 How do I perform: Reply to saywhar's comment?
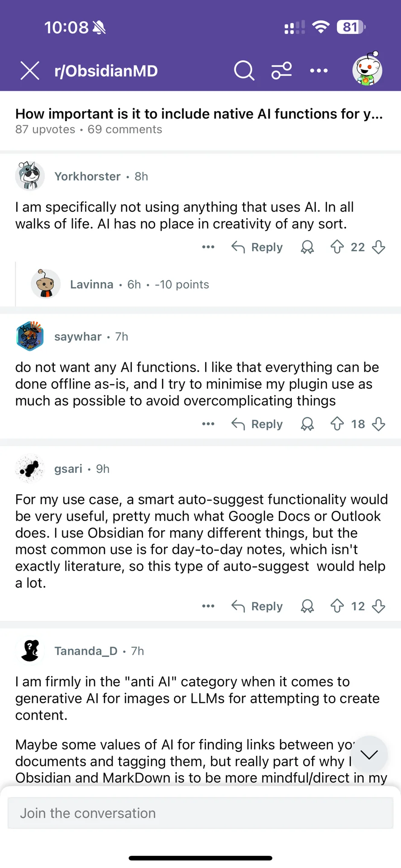coord(257,424)
